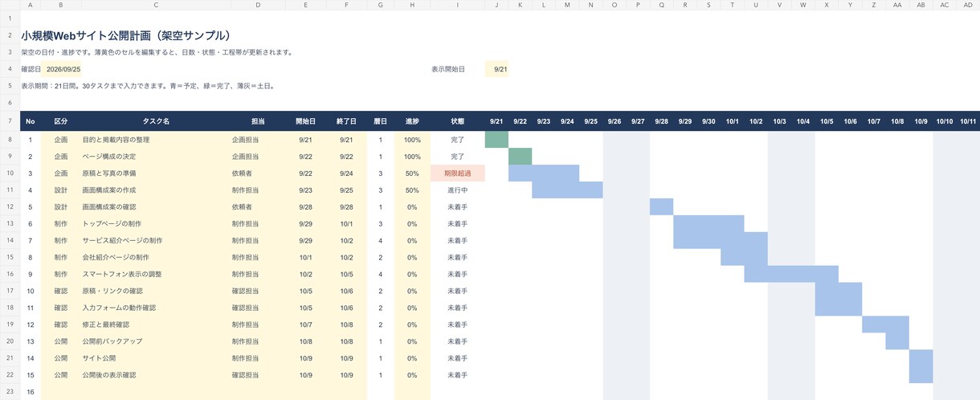This screenshot has width=980, height=400.
Task: Select task cell ページ構成の決定
Action: [156, 157]
